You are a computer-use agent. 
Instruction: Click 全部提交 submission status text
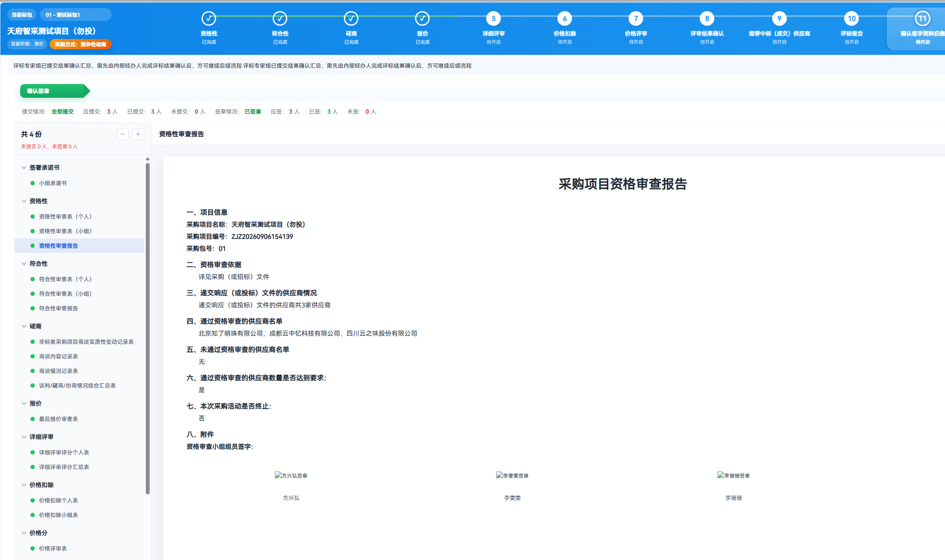tap(63, 111)
